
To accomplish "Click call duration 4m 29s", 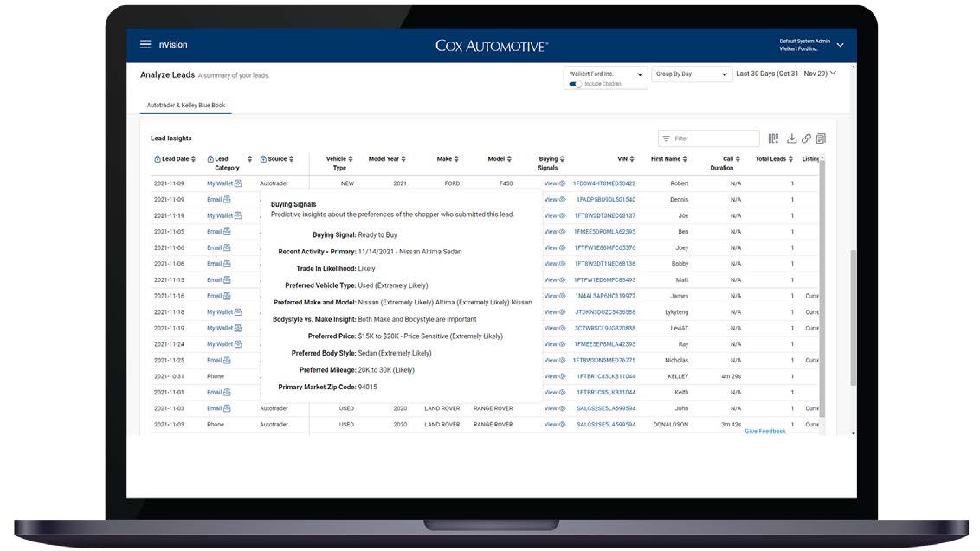I will (x=732, y=377).
